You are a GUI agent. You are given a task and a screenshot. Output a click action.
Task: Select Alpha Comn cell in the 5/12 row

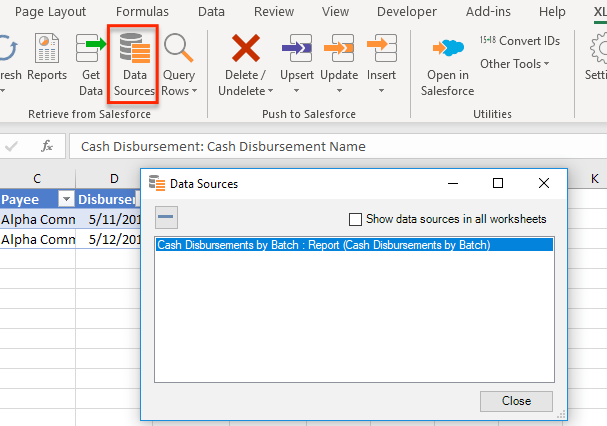tap(38, 239)
